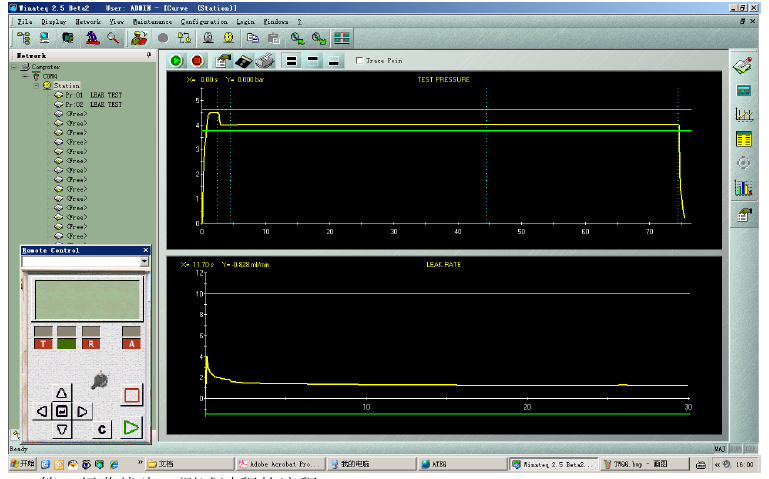Viewport: 769px width, 479px height.
Task: Click the Adobe Acrobat taskbar button
Action: [276, 464]
